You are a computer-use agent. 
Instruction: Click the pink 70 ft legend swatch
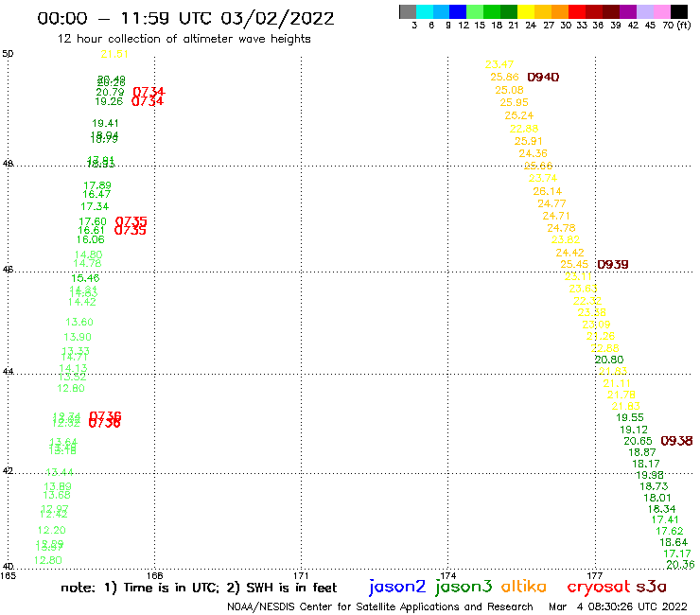click(661, 11)
